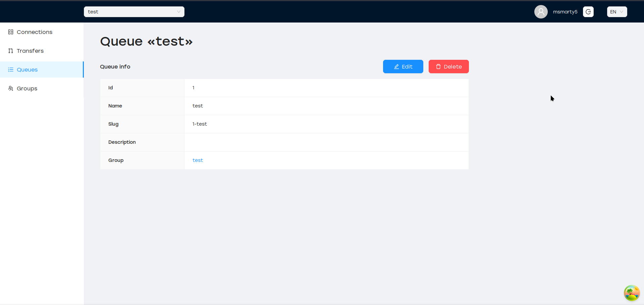Click the msmarty5 username in the header

[x=565, y=12]
